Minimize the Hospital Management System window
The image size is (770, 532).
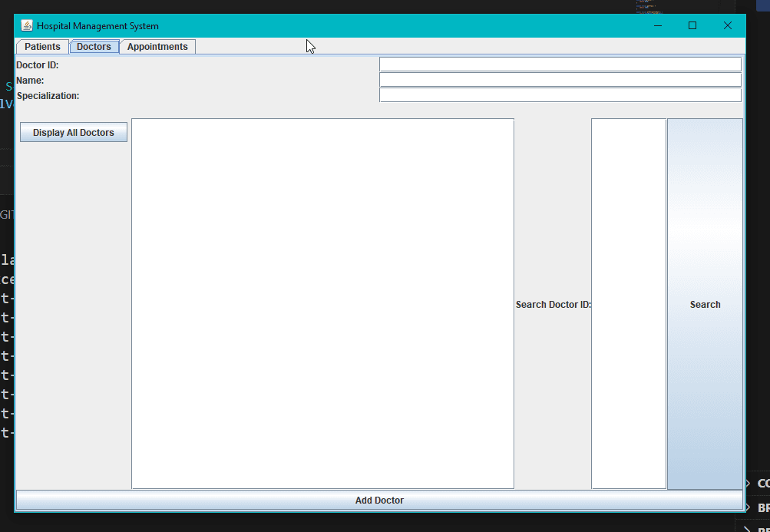pos(658,25)
